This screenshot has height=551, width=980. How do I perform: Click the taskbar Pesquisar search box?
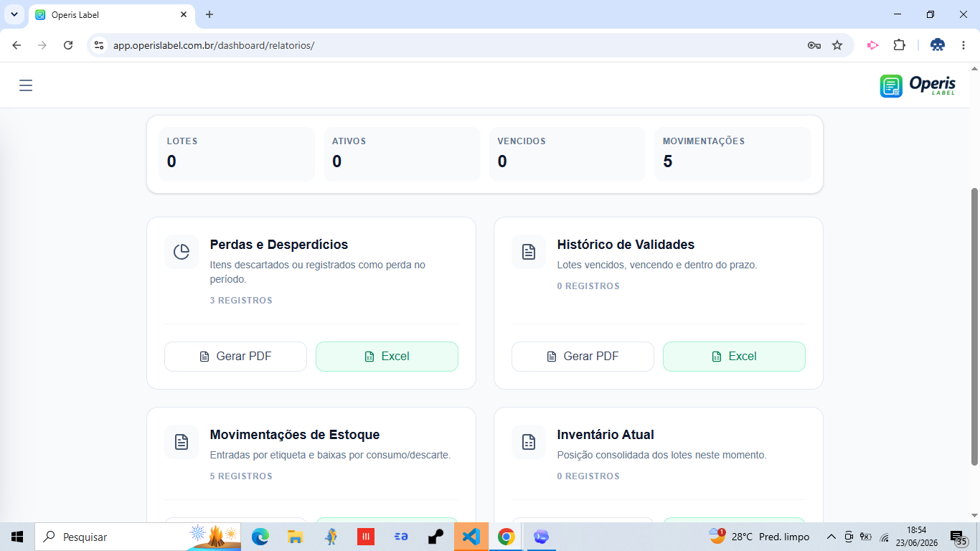138,537
